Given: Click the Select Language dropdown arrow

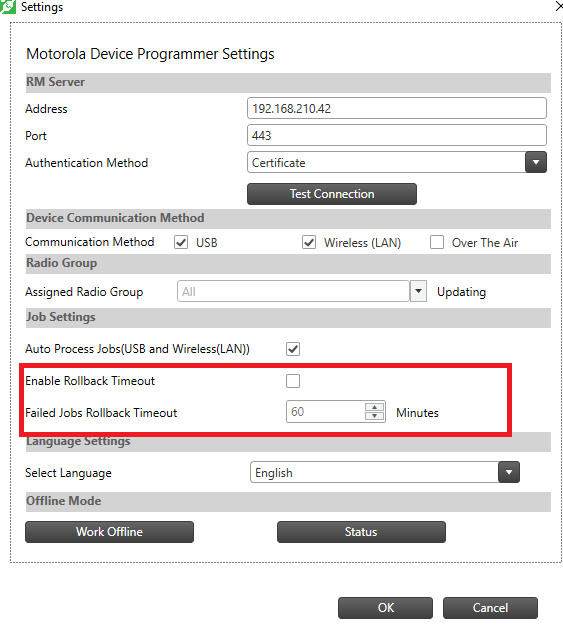Looking at the screenshot, I should coord(509,472).
